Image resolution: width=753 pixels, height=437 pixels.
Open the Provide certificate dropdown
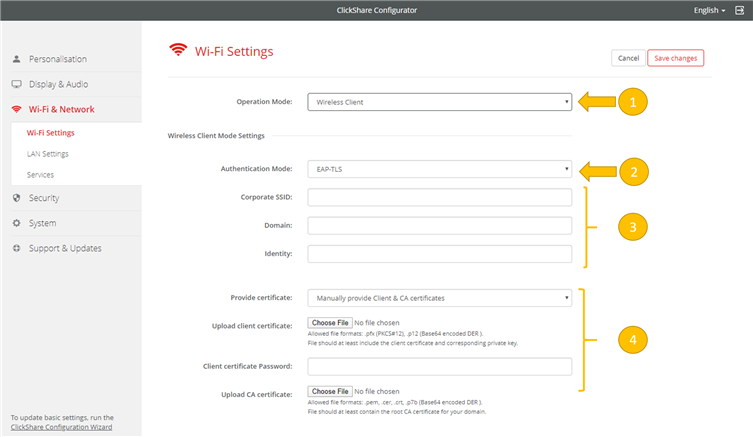tap(440, 298)
